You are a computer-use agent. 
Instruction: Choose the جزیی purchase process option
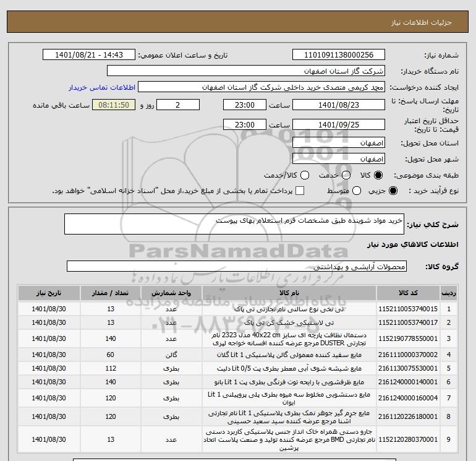pos(393,191)
